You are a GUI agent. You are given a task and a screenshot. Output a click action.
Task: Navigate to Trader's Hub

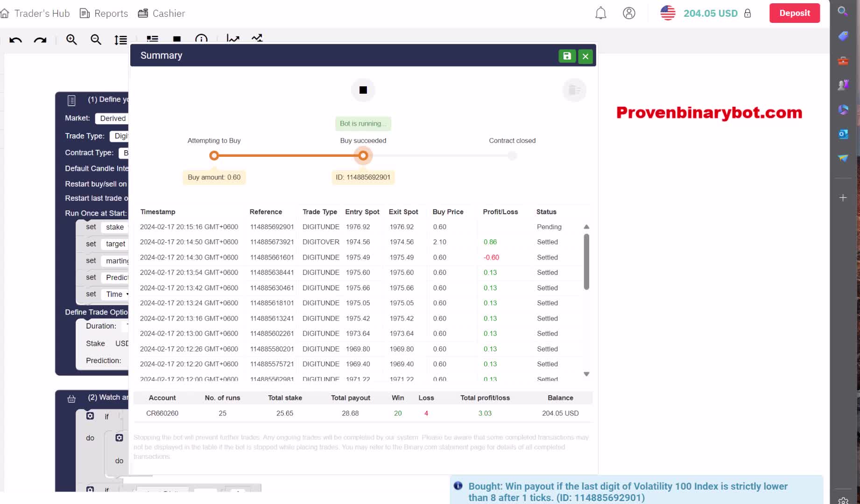(35, 13)
